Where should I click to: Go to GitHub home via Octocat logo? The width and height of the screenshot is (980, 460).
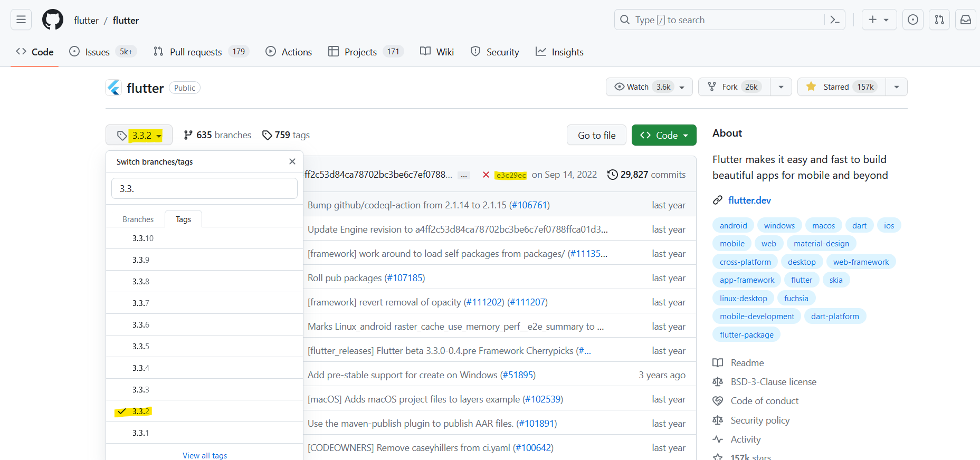tap(53, 20)
